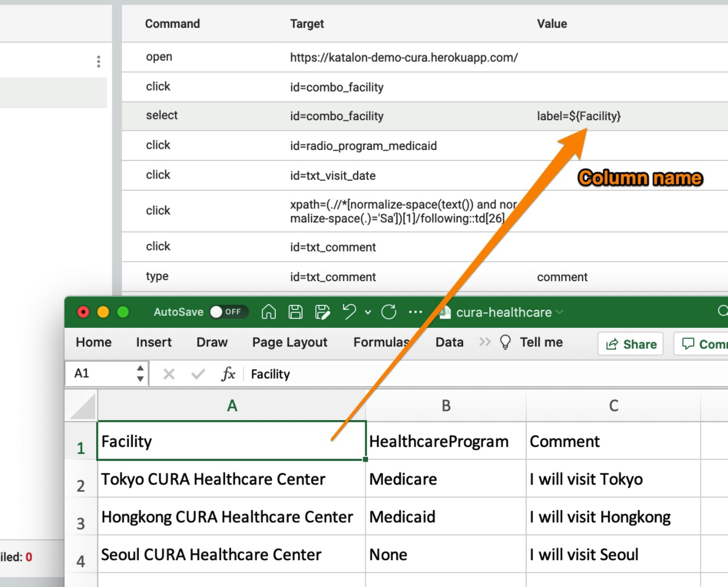Toggle AutoSave off switch to on
Viewport: 728px width, 587px height.
coord(229,312)
